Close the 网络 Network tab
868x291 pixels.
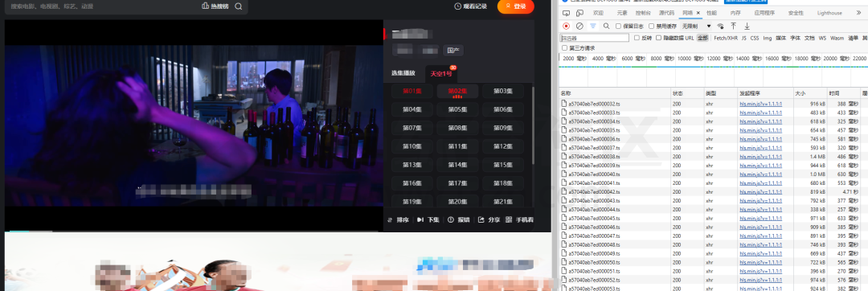(x=698, y=13)
